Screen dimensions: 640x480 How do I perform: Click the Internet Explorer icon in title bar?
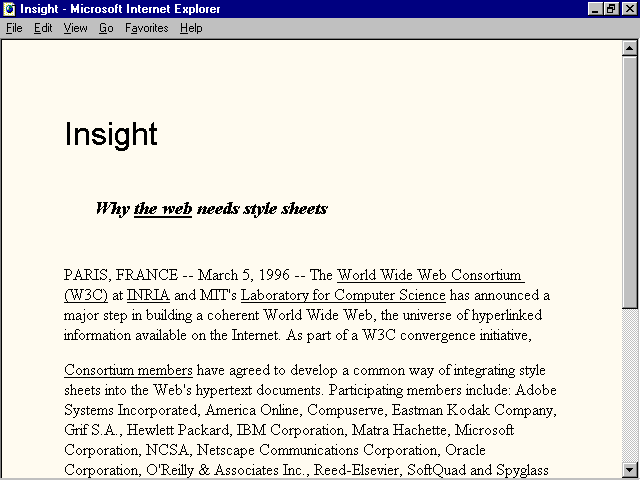(x=9, y=9)
